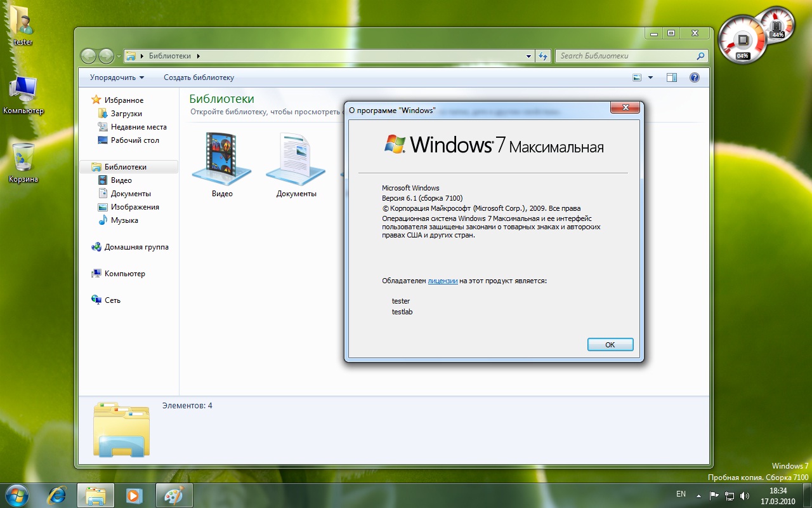Open the Компьютер desktop icon
The width and height of the screenshot is (812, 508).
[x=23, y=95]
